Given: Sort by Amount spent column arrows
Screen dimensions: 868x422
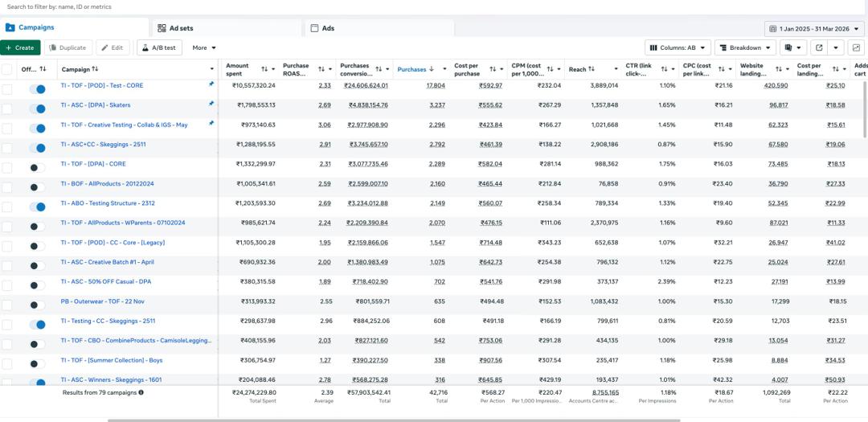Looking at the screenshot, I should [x=267, y=69].
